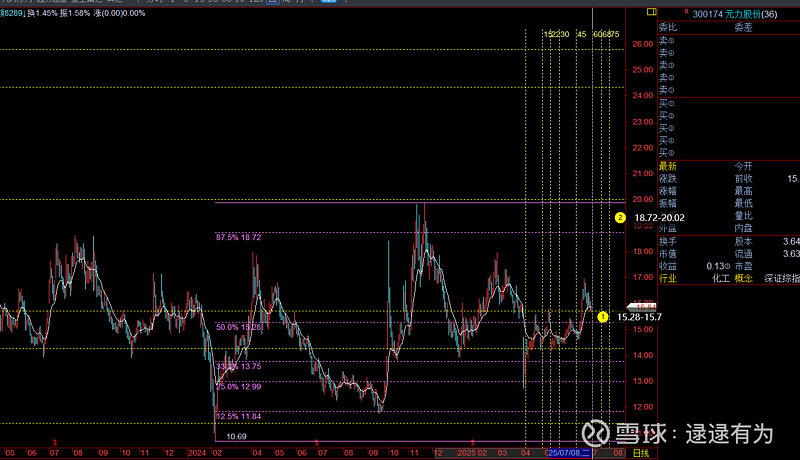Select the stock title 300174 元力股份(36)
The height and width of the screenshot is (460, 800).
(x=735, y=14)
